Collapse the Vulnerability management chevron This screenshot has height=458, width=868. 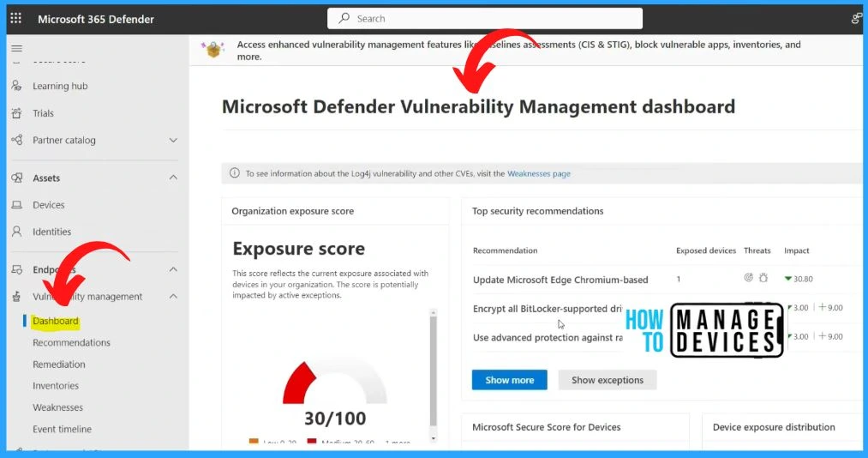173,296
